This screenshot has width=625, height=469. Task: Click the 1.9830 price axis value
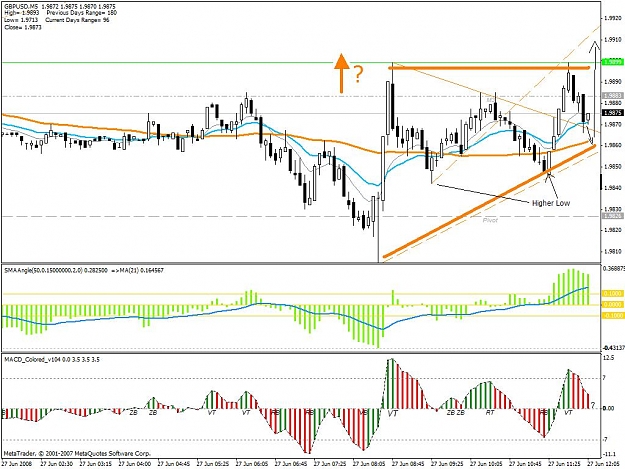(x=613, y=209)
